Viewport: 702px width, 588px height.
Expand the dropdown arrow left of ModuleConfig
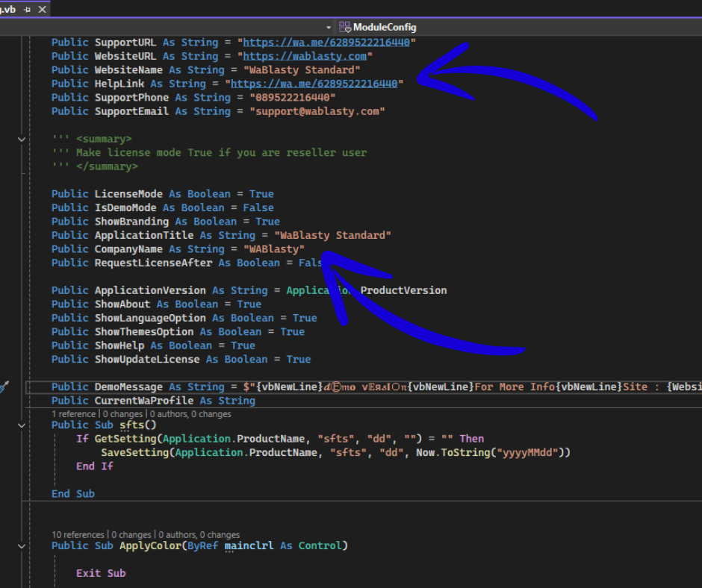coord(329,28)
